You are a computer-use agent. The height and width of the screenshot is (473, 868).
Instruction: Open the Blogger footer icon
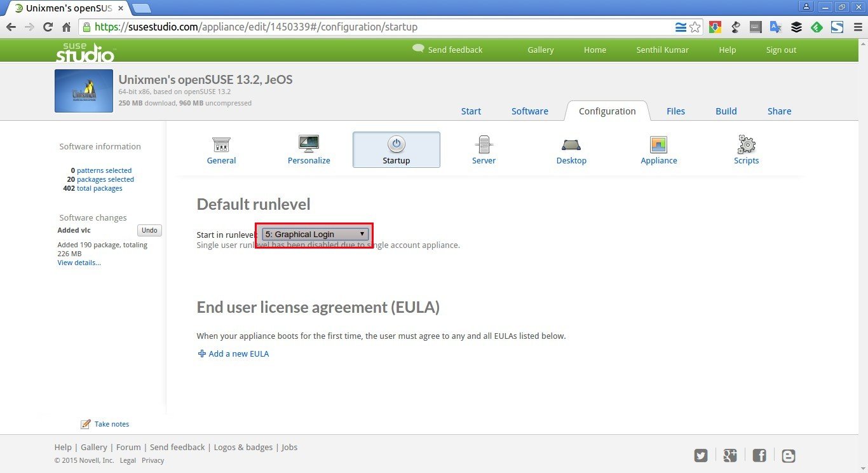pos(789,455)
